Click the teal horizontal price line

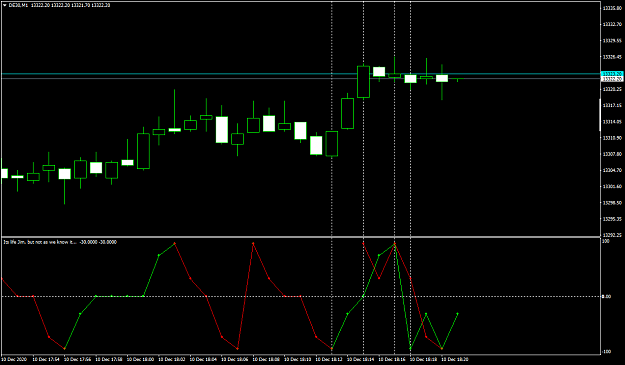pos(301,74)
